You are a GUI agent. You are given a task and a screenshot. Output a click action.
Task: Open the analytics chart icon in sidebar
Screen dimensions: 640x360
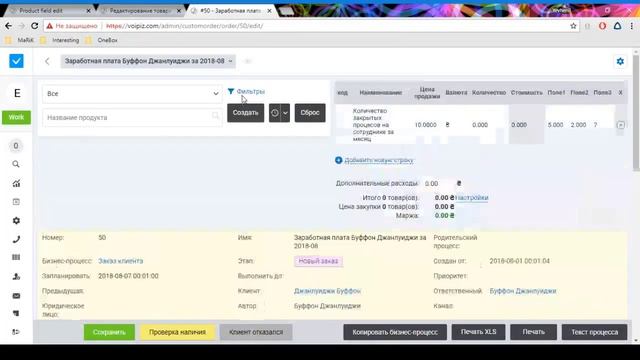[16, 183]
